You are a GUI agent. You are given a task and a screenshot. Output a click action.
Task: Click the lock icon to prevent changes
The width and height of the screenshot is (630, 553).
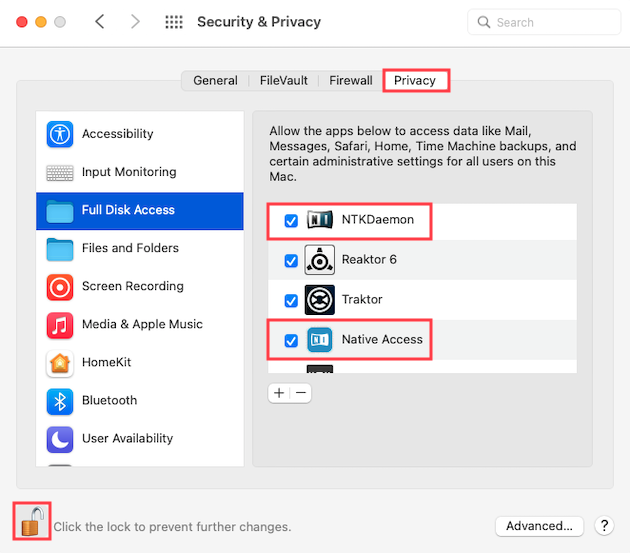tap(33, 521)
